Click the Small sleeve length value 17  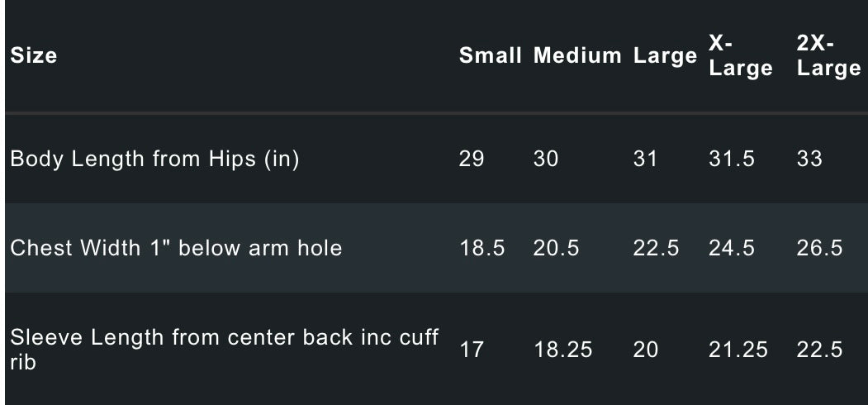click(x=471, y=350)
